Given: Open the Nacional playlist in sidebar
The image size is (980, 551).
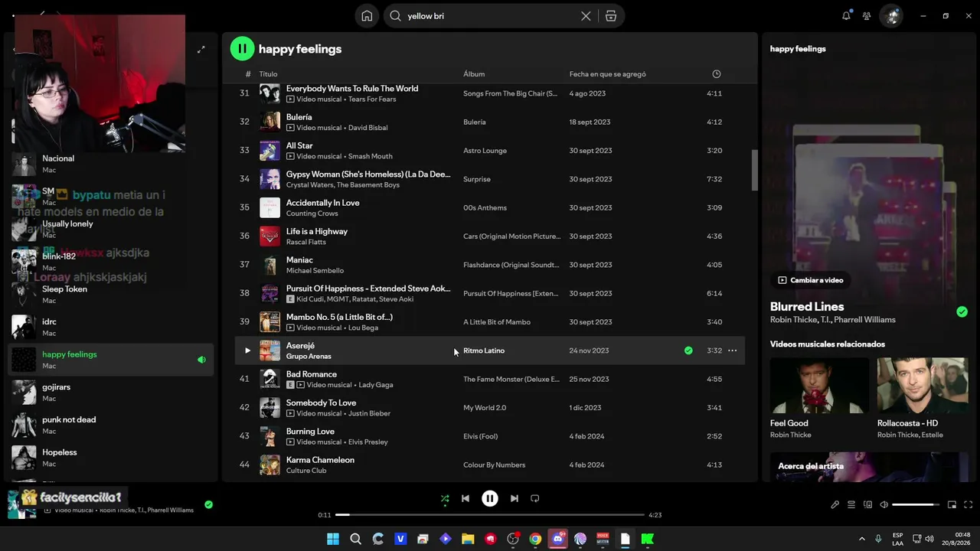Looking at the screenshot, I should 111,164.
